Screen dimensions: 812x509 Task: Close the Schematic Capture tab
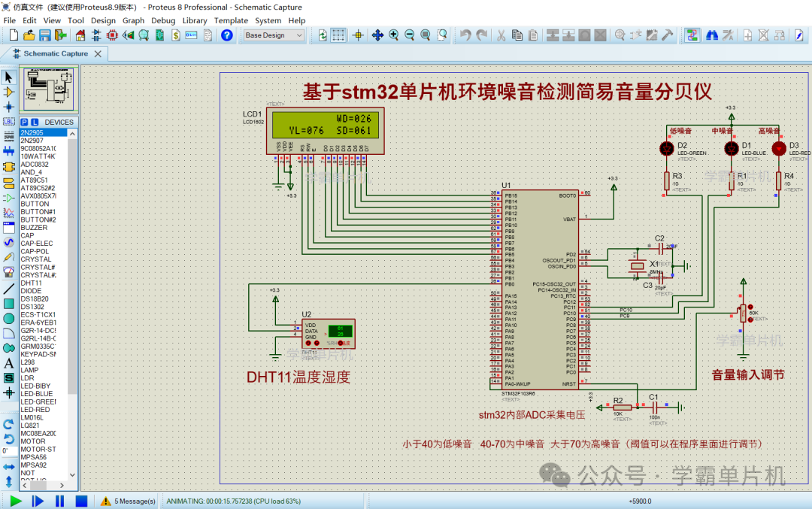(98, 54)
